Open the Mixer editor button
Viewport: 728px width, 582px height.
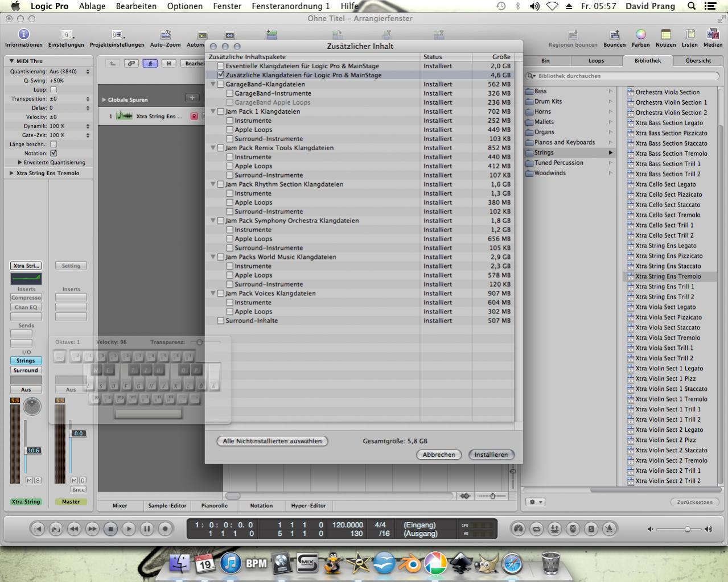pyautogui.click(x=120, y=505)
